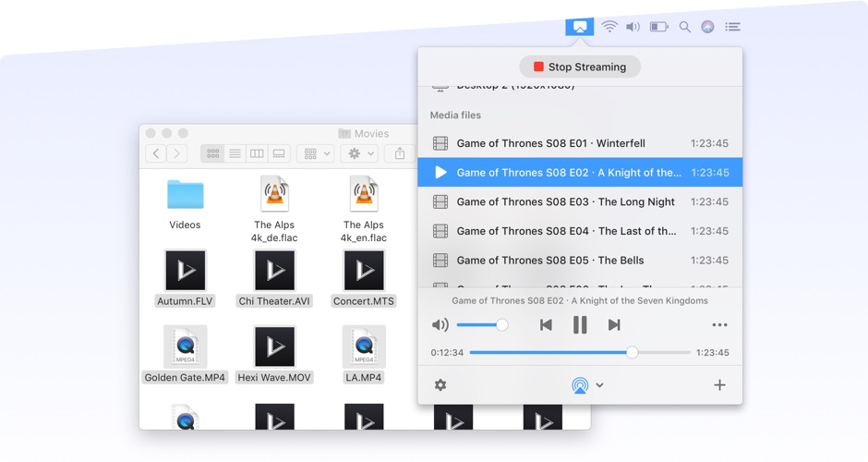Select Golden Gate.MP4 file
The image size is (868, 462).
tap(185, 355)
